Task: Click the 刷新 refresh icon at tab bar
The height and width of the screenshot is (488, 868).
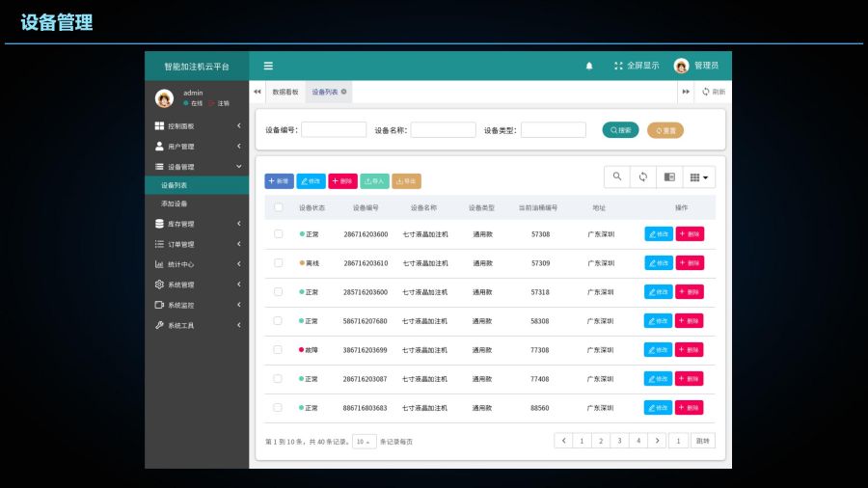Action: (706, 92)
